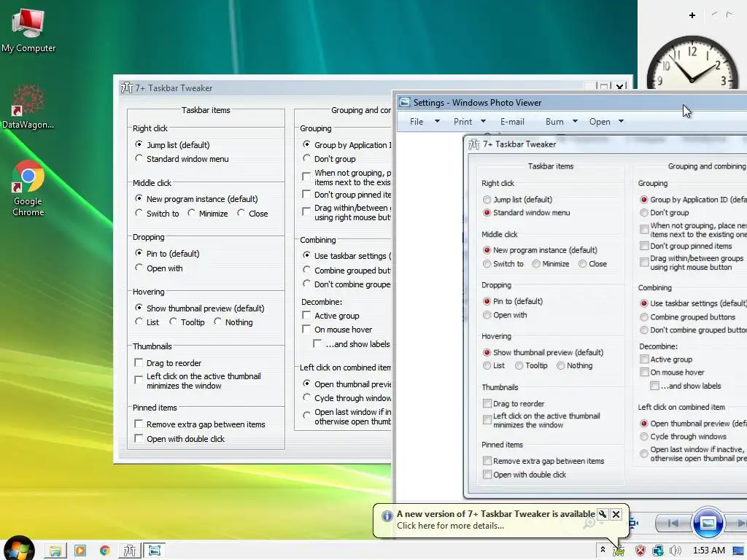Viewport: 747px width, 560px height.
Task: Enable Open with double click in background window
Action: 179,438
